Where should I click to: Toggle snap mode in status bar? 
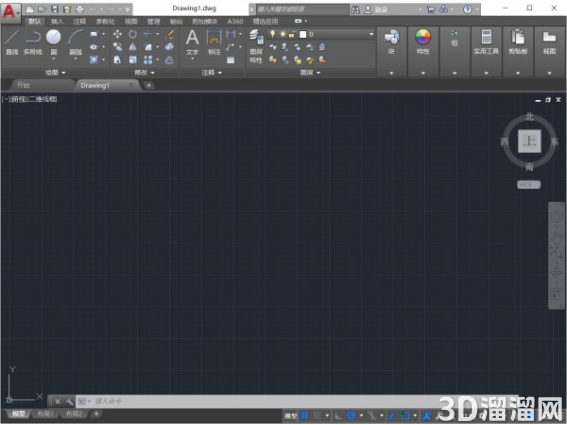click(x=317, y=416)
